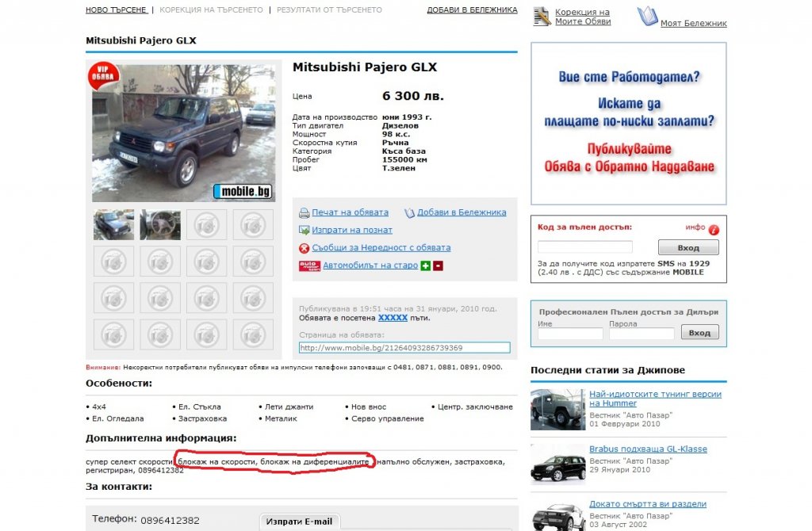Select the first car exterior thumbnail

[114, 224]
